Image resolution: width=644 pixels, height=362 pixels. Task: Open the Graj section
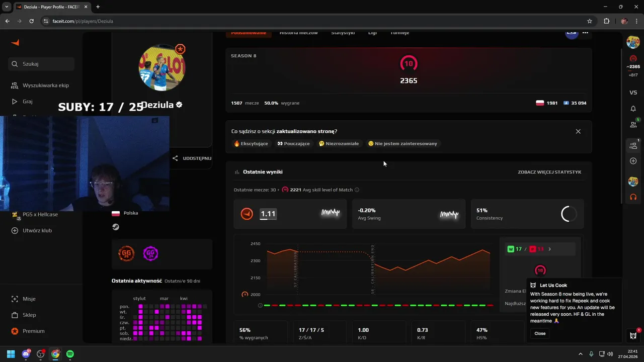pos(22,102)
